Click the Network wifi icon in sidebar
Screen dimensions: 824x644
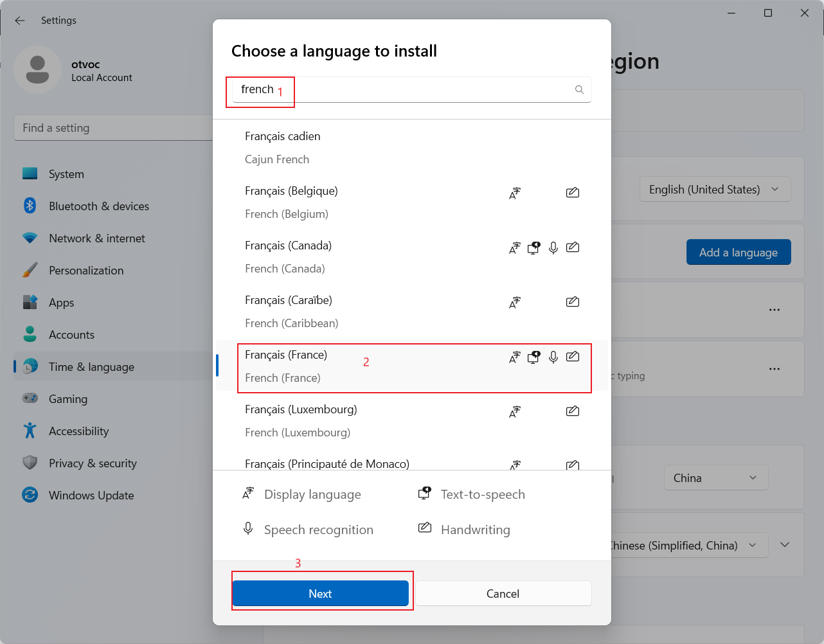click(x=30, y=238)
